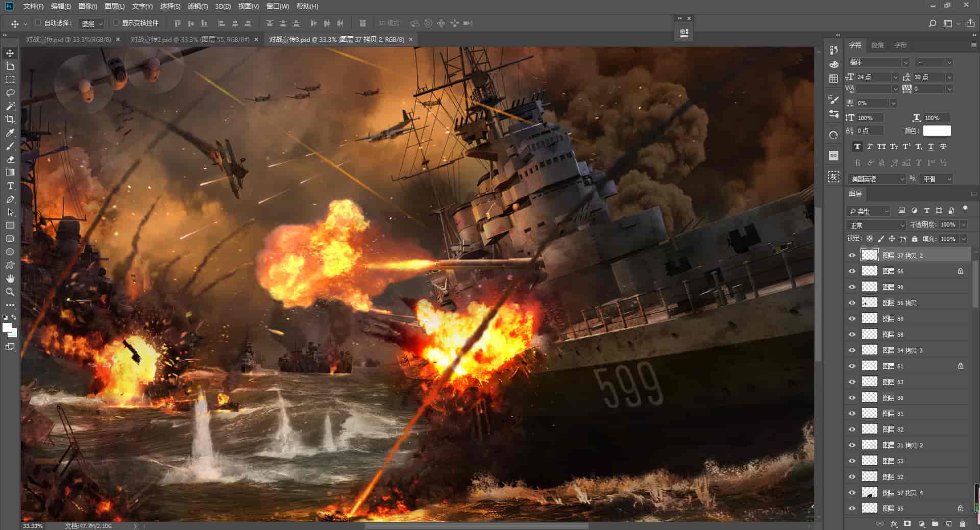Enable the 自动选择 checkbox

pyautogui.click(x=38, y=23)
